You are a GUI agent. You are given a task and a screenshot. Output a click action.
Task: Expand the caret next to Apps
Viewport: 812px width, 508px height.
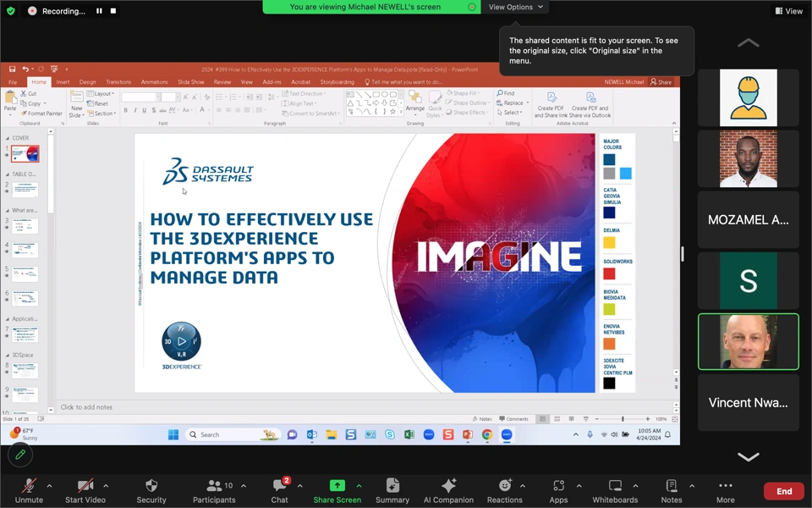pos(579,486)
